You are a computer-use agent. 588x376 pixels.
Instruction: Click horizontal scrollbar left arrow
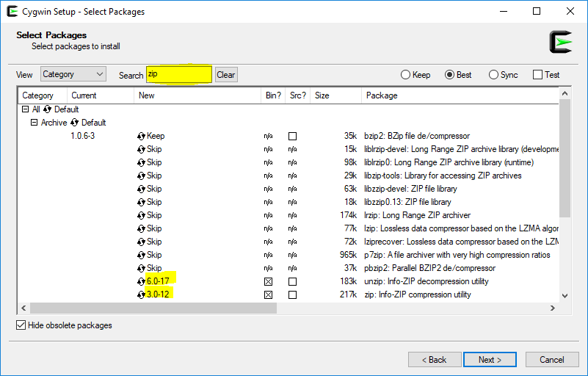point(23,308)
